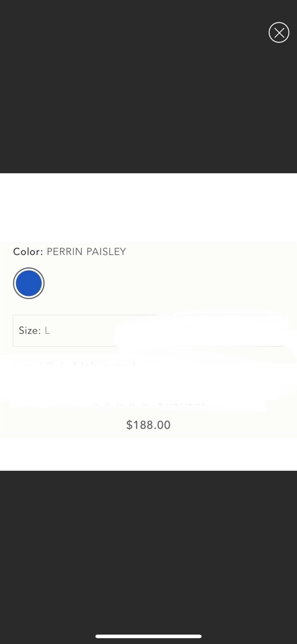Click the selected size value L
The image size is (297, 644).
[x=47, y=330]
